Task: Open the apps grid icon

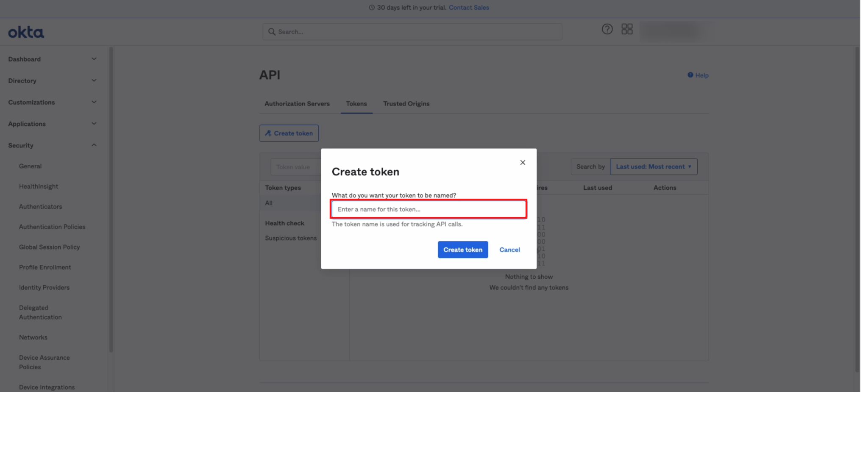Action: [x=627, y=29]
